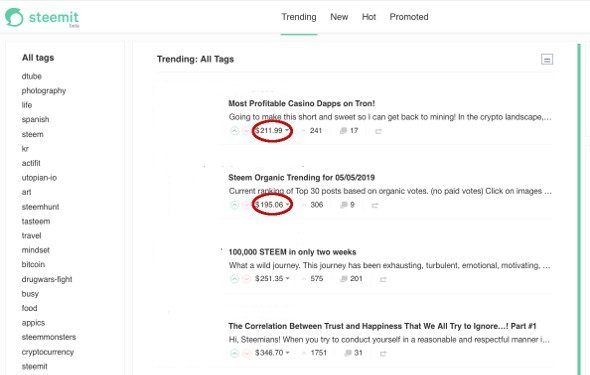590x375 pixels.
Task: Filter by the tasteem tag
Action: click(36, 222)
